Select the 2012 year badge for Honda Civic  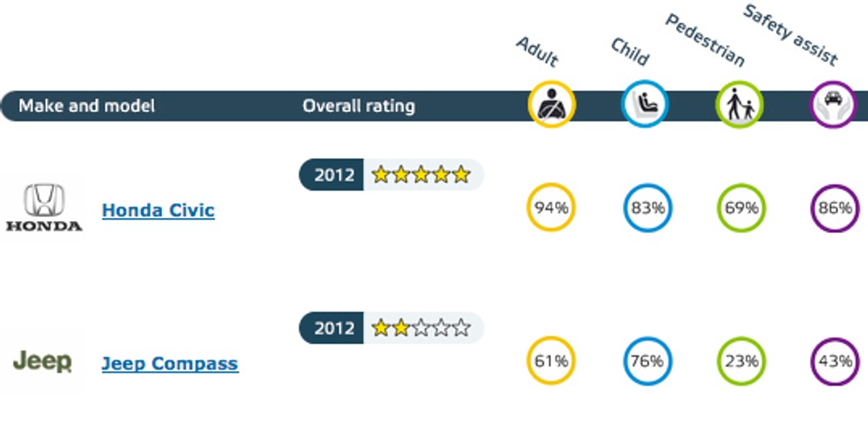332,175
